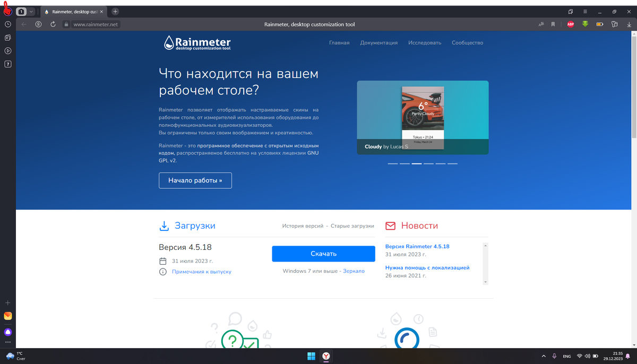Click the page vertical scrollbar
This screenshot has height=364, width=637.
tap(634, 189)
